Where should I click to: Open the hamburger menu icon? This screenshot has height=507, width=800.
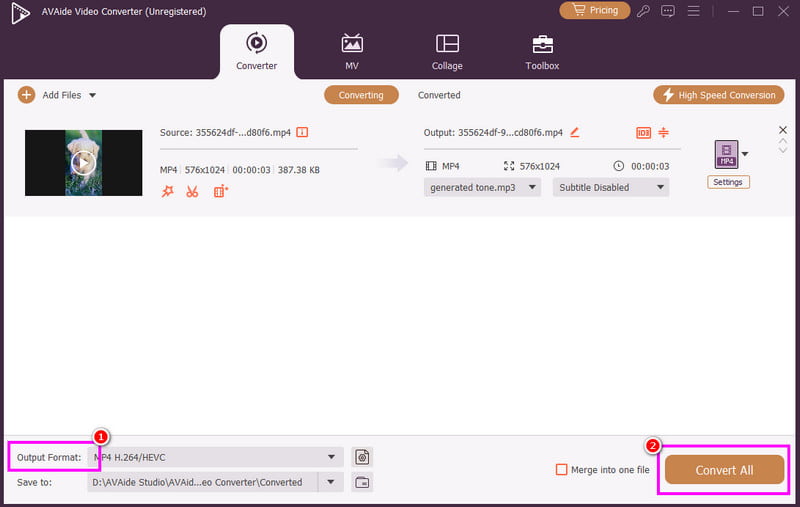693,11
